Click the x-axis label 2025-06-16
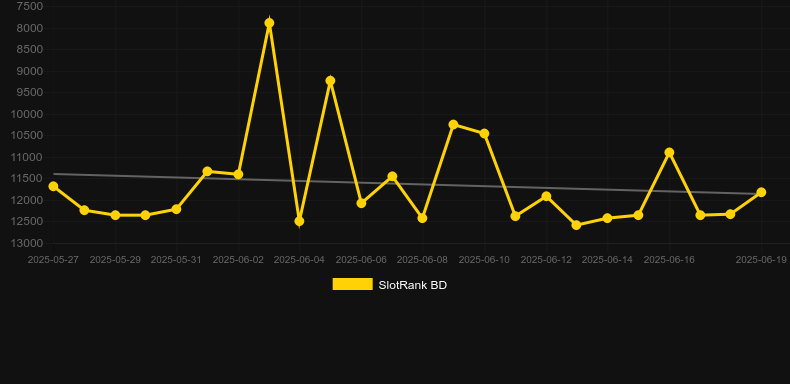Image resolution: width=790 pixels, height=384 pixels. pos(669,260)
